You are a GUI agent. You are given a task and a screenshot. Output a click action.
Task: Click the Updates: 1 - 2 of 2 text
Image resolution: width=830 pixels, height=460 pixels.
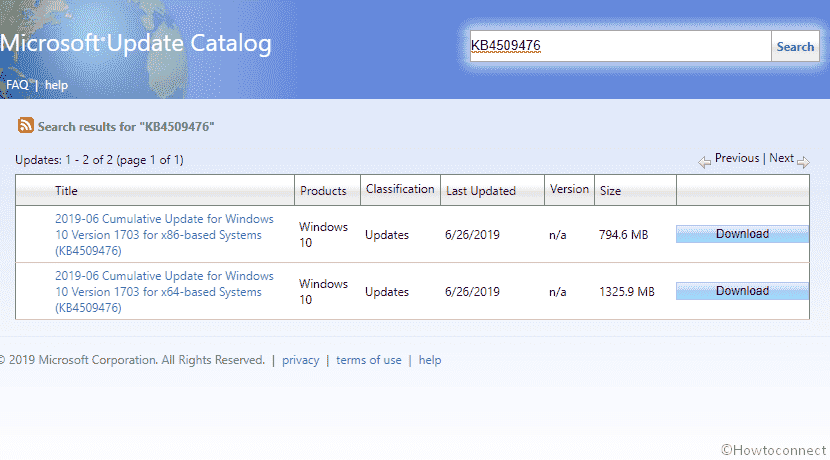[x=99, y=160]
